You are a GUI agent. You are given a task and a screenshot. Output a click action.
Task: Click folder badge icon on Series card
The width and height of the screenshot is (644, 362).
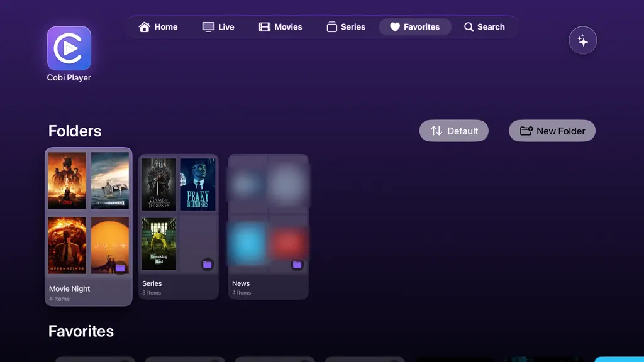point(208,265)
